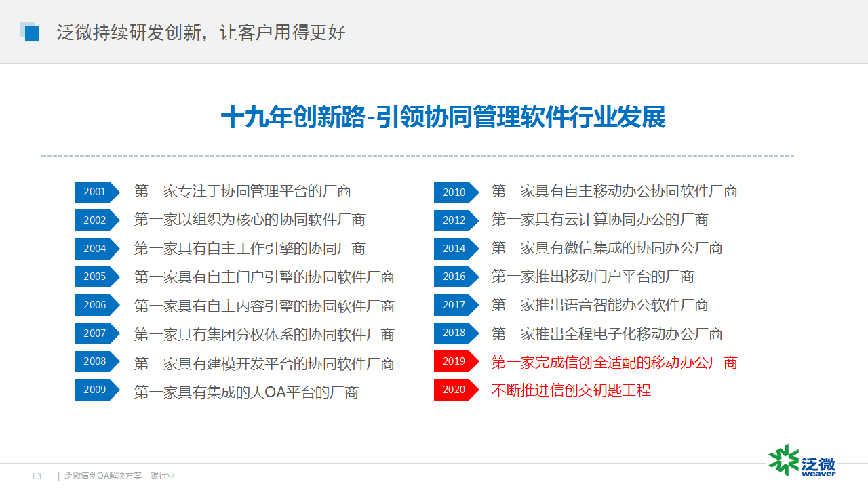Screen dimensions: 868x488
Task: Select text 第一家具有建模开发平台的协同软件厂商
Action: 264,364
